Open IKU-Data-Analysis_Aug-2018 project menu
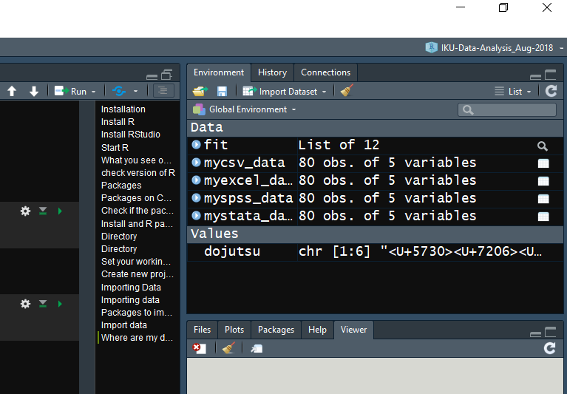 click(494, 48)
